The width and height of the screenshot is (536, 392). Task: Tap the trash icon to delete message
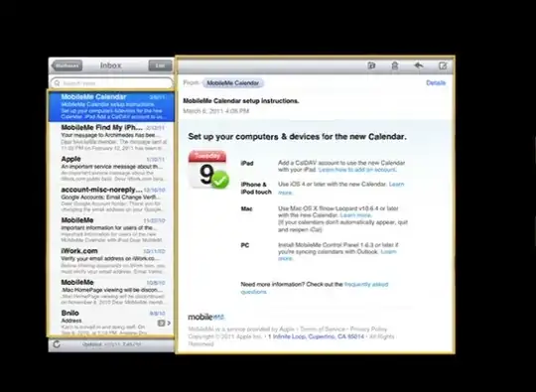(x=395, y=65)
